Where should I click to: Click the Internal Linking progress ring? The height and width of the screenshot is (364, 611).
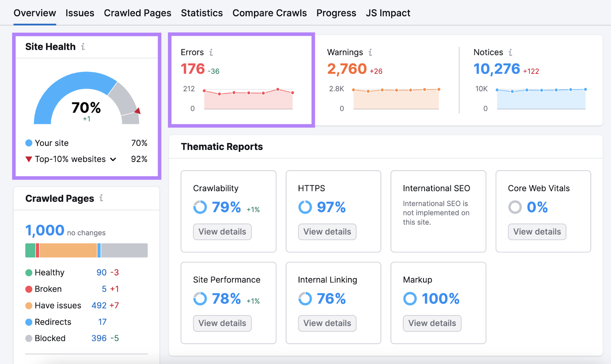tap(305, 298)
